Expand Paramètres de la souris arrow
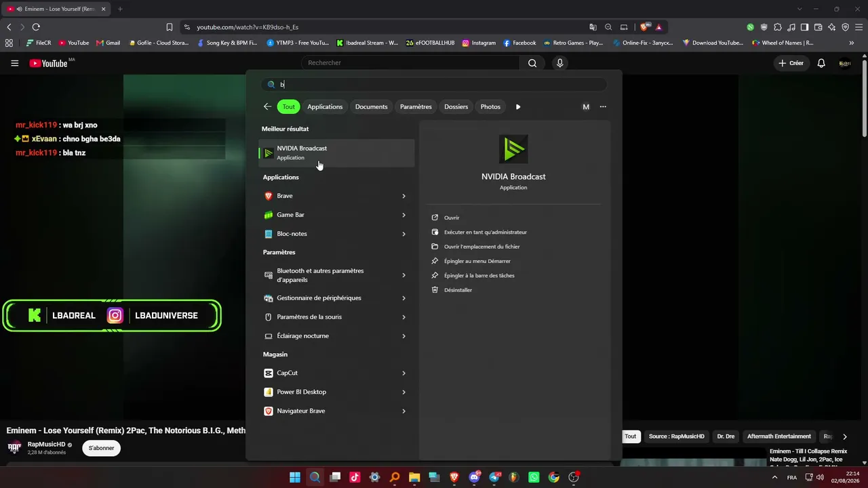This screenshot has width=868, height=488. [x=403, y=317]
